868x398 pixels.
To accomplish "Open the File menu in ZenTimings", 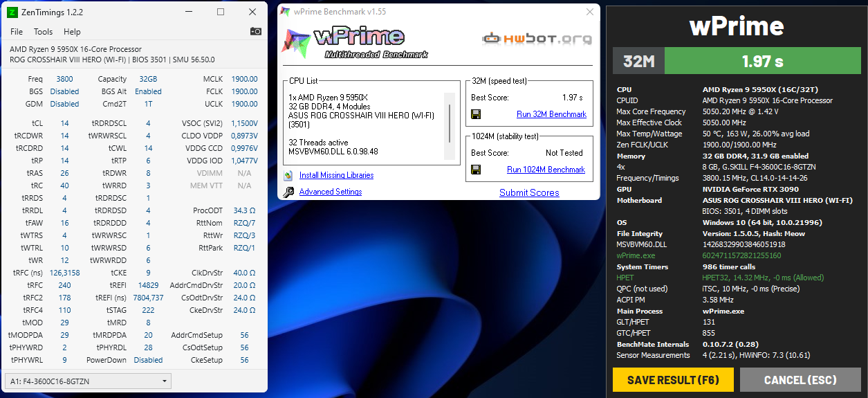I will click(17, 32).
